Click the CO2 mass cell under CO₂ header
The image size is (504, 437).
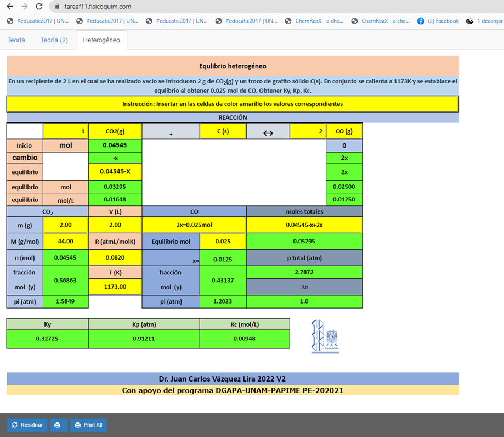click(x=66, y=225)
